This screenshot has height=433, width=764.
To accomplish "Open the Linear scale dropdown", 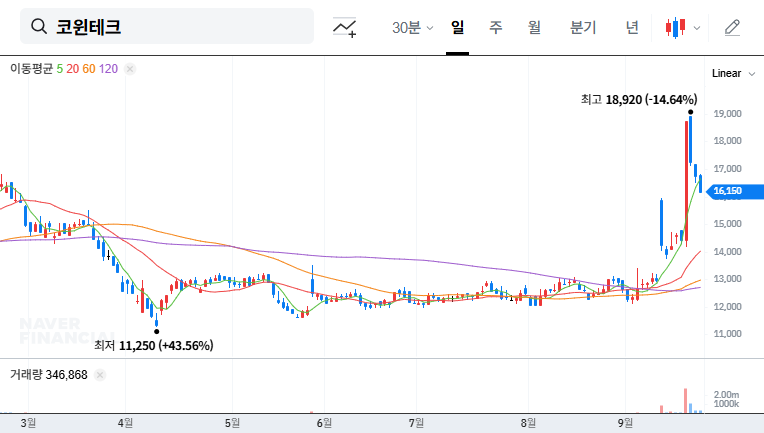I will [x=733, y=74].
